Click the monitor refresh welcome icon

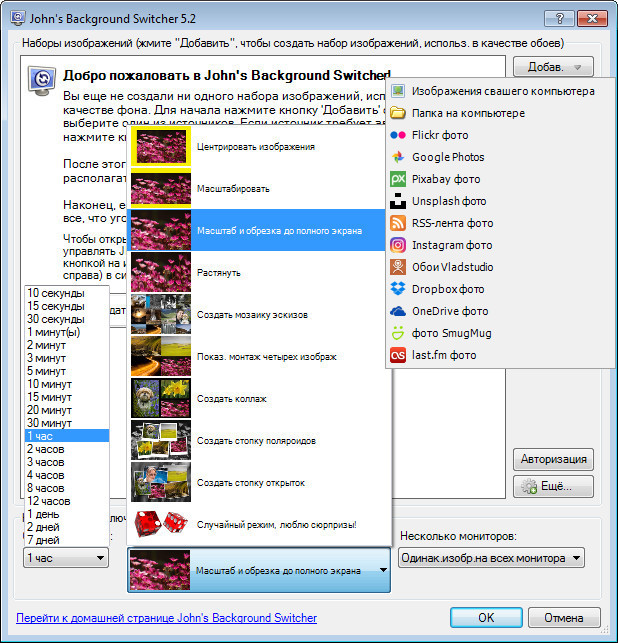coord(41,80)
